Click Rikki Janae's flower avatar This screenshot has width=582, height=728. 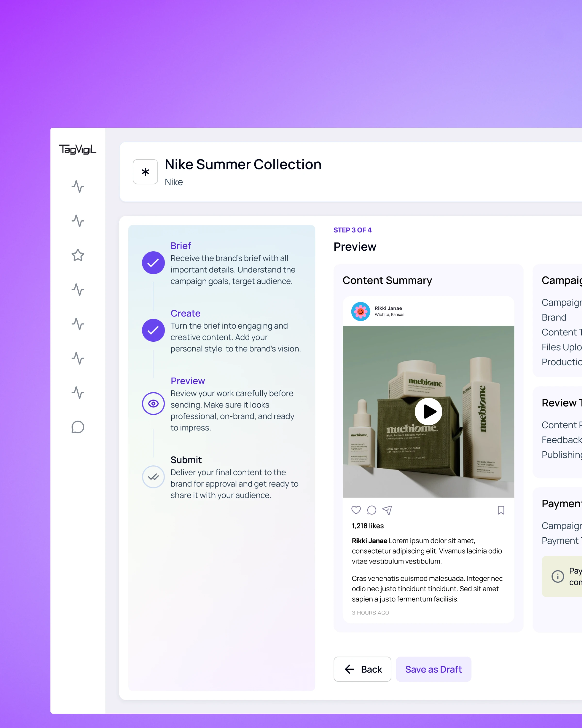tap(360, 311)
